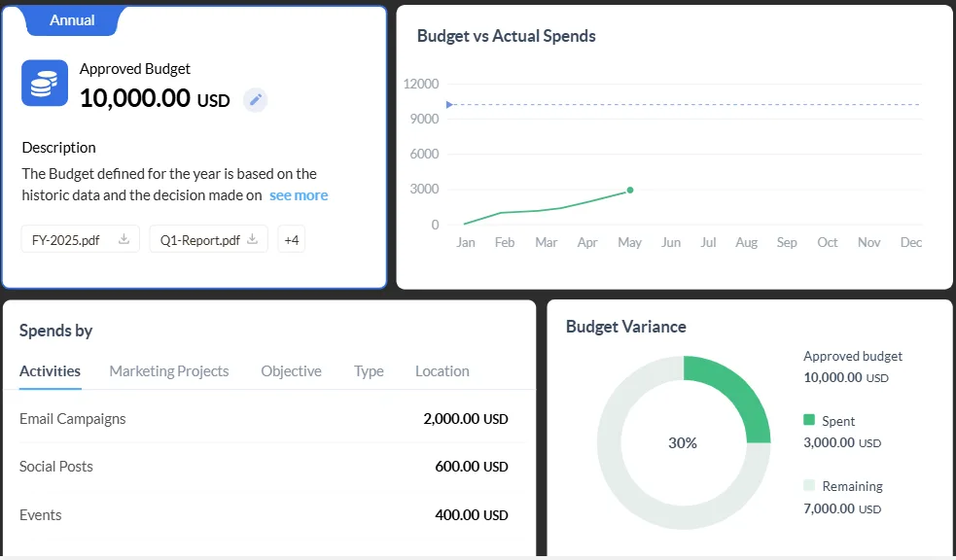Viewport: 956px width, 560px height.
Task: Download FY-2025.pdf via its download icon
Action: [x=124, y=239]
